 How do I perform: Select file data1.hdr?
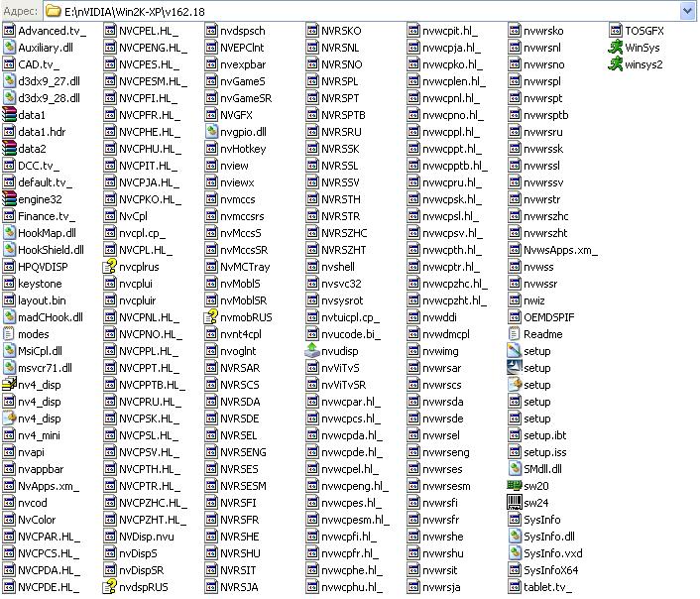click(x=34, y=132)
